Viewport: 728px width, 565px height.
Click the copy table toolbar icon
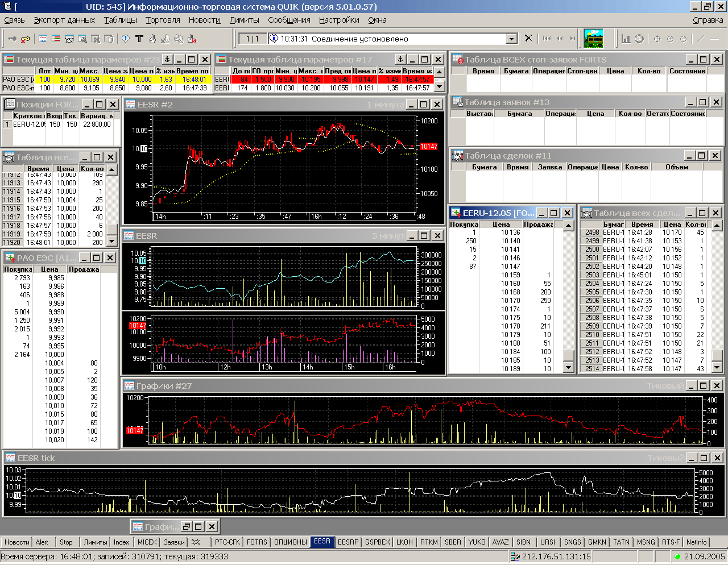pos(109,39)
